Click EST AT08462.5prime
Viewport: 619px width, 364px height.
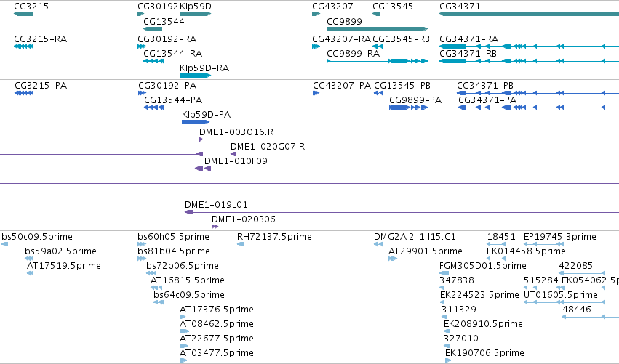(216, 324)
